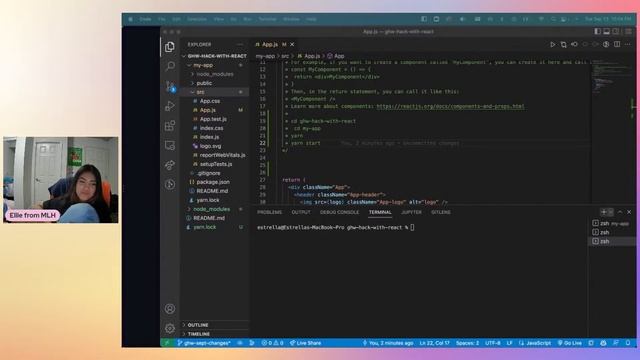Viewport: 640px width, 360px height.
Task: Close the App.js editor tab
Action: pos(292,44)
